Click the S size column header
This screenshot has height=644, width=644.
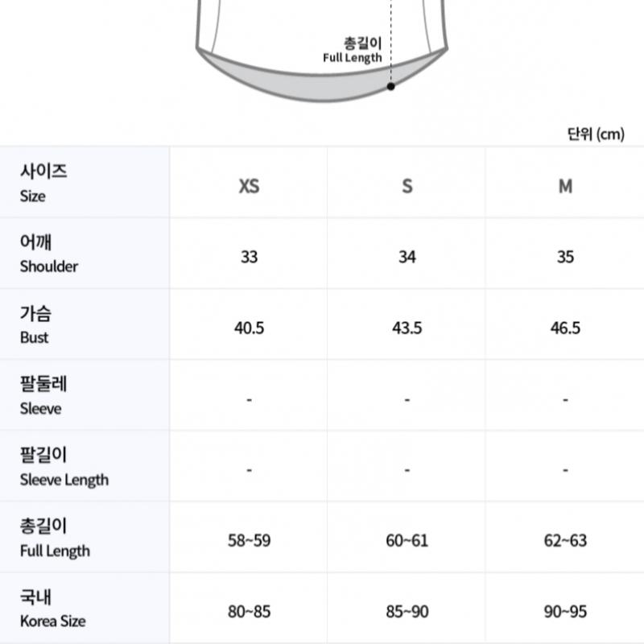[407, 186]
